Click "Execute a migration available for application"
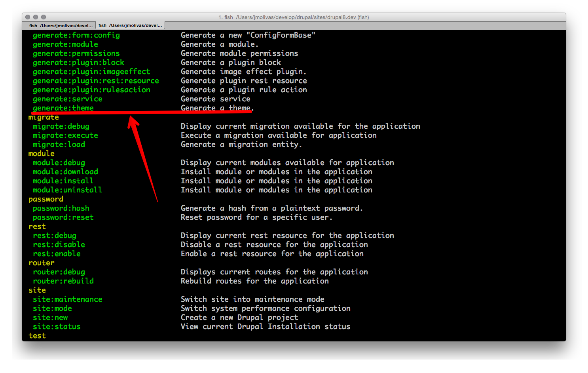The image size is (588, 373). point(279,135)
